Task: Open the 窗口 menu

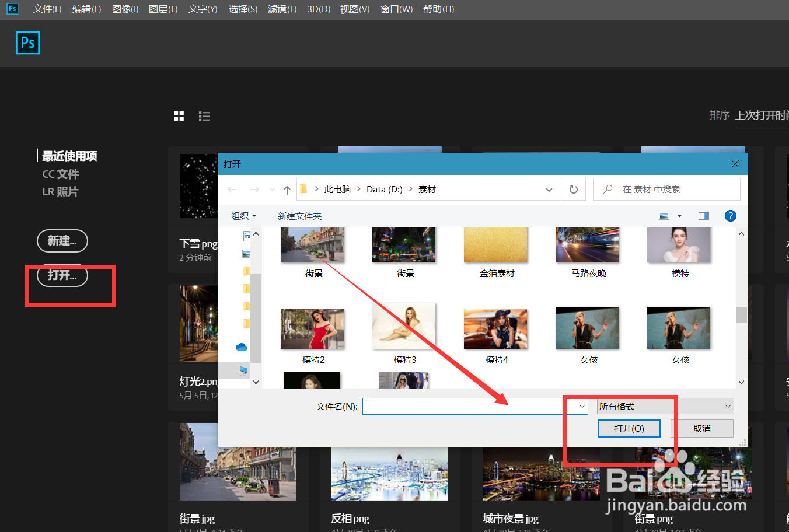Action: pos(396,9)
